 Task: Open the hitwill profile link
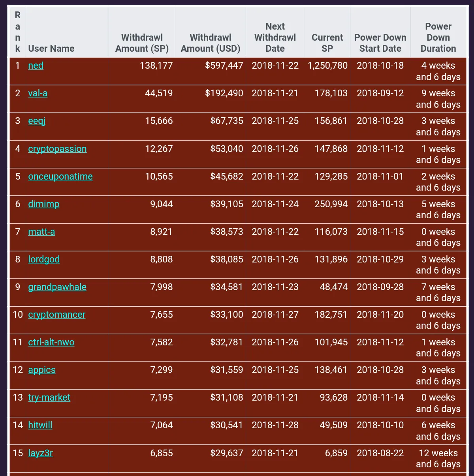[x=40, y=425]
